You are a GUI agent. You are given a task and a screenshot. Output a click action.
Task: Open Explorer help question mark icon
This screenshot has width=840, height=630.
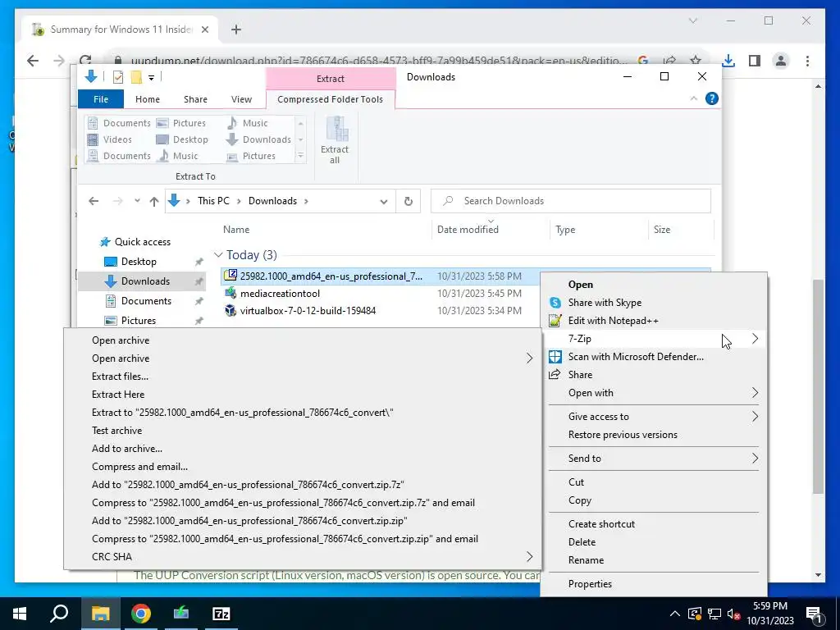(711, 98)
